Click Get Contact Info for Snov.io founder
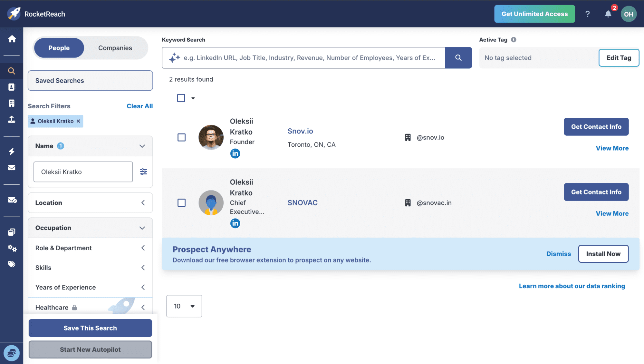644x364 pixels. pyautogui.click(x=596, y=127)
